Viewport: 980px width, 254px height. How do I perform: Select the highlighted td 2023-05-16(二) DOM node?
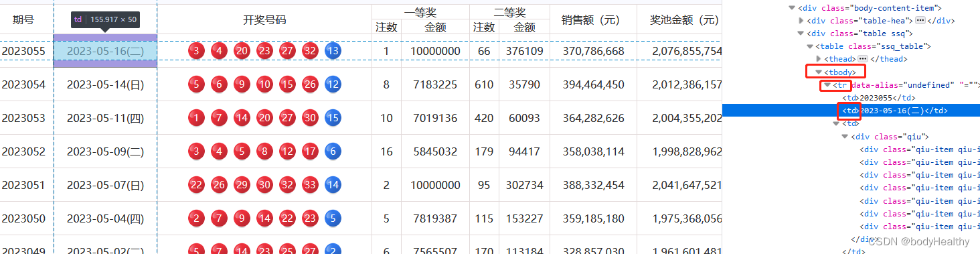[x=894, y=111]
